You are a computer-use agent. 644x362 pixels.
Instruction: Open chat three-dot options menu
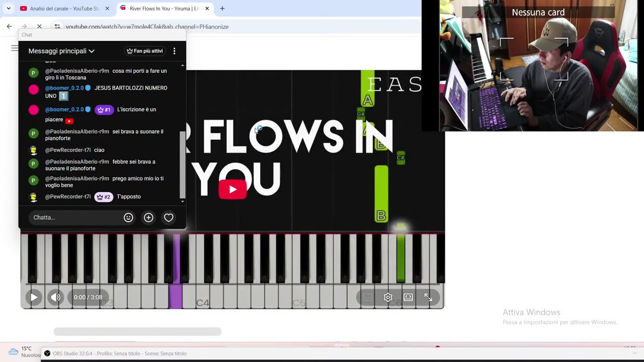tap(174, 51)
